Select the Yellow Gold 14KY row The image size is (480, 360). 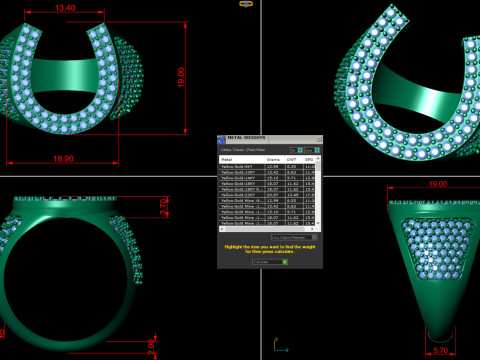(x=267, y=178)
